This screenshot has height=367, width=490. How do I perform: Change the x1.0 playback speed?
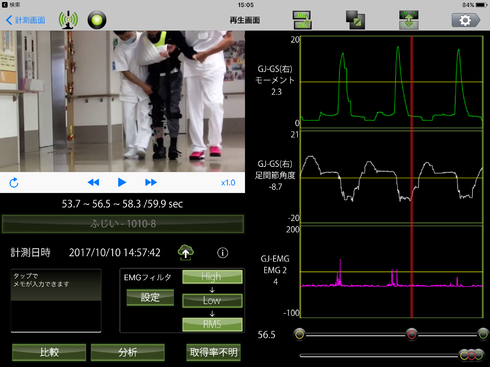tap(228, 183)
